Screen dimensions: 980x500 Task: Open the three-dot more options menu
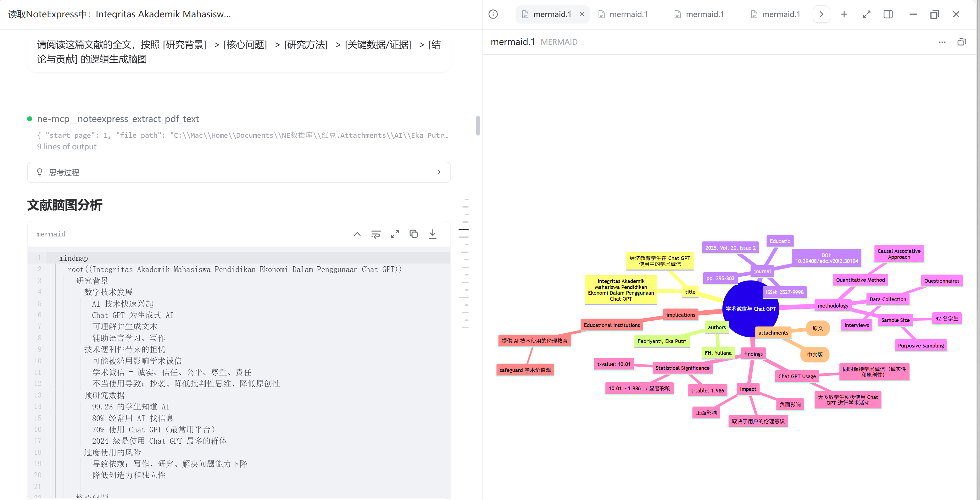coord(942,42)
